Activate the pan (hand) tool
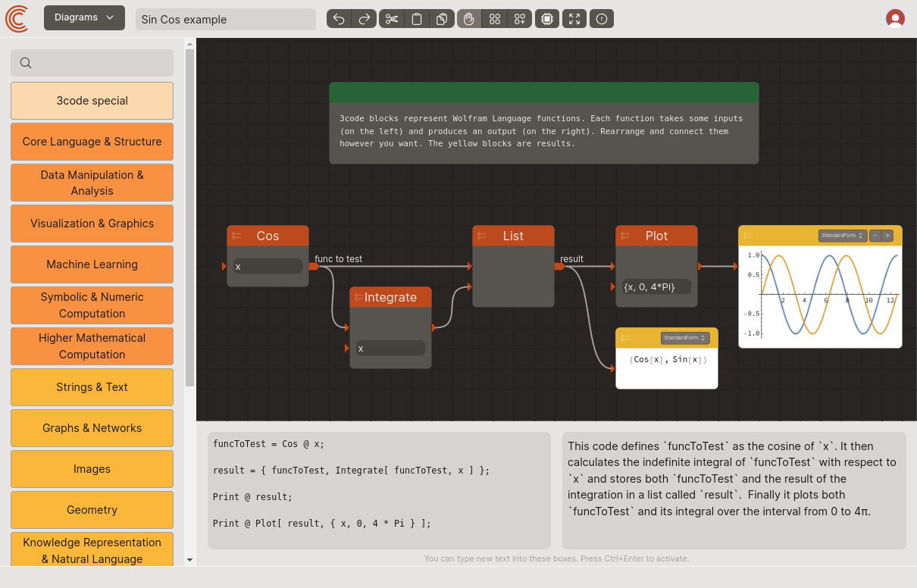This screenshot has height=588, width=917. tap(468, 18)
